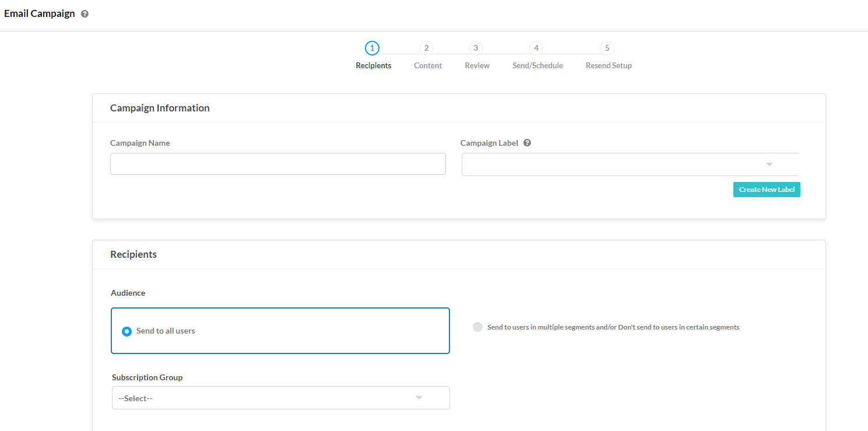This screenshot has width=868, height=431.
Task: Go to step 5 Resend Setup circle
Action: (x=607, y=48)
